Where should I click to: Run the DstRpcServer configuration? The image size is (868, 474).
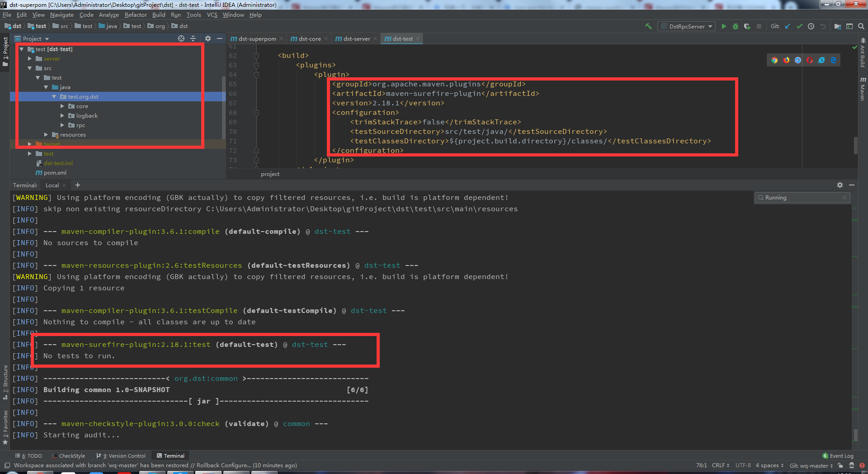(724, 26)
